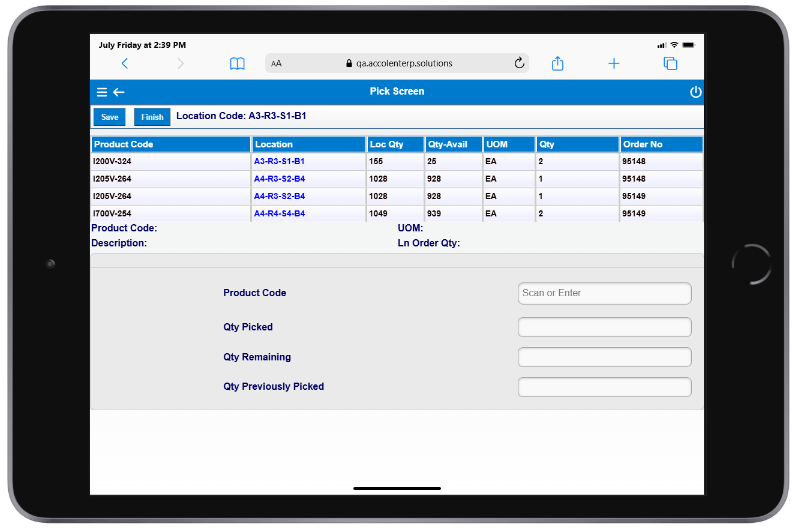The width and height of the screenshot is (798, 528).
Task: Open A4-R3-S2-B4 link for order 95149
Action: 279,196
